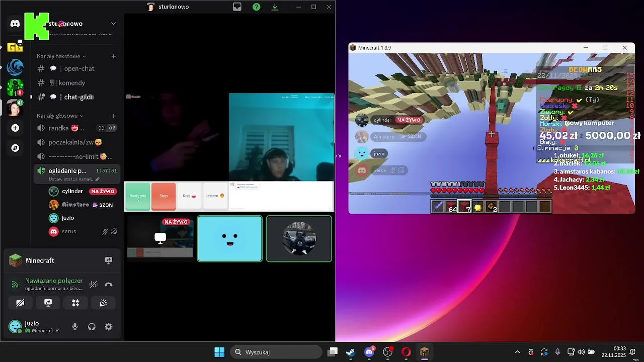Click the green download update icon
Image resolution: width=644 pixels, height=362 pixels.
point(275,7)
